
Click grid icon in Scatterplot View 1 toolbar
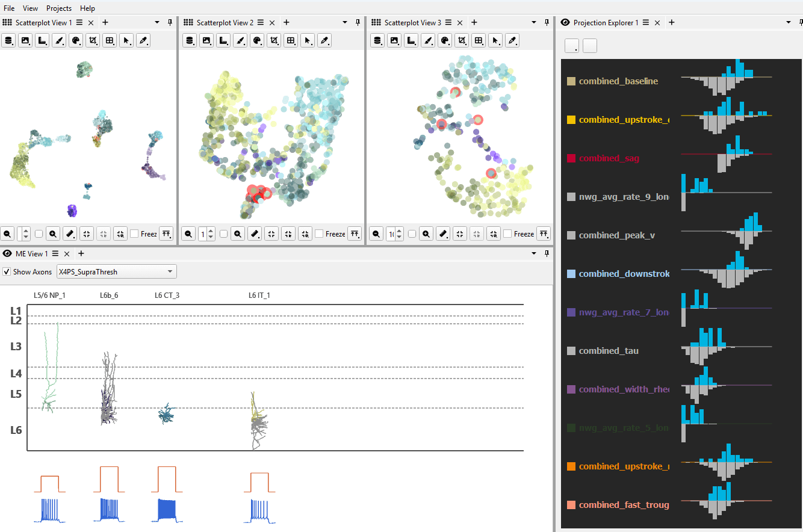(110, 40)
